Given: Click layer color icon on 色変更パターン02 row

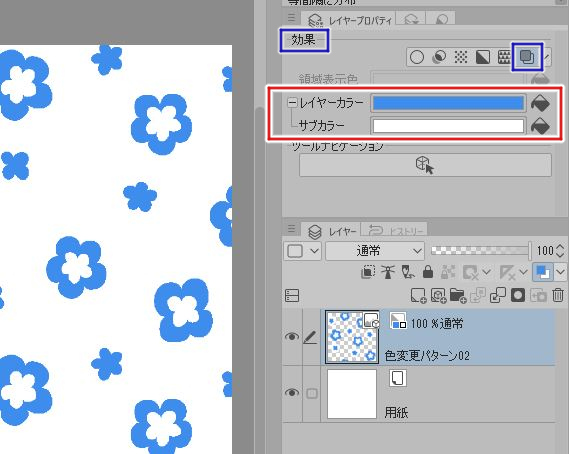Looking at the screenshot, I should tap(398, 321).
